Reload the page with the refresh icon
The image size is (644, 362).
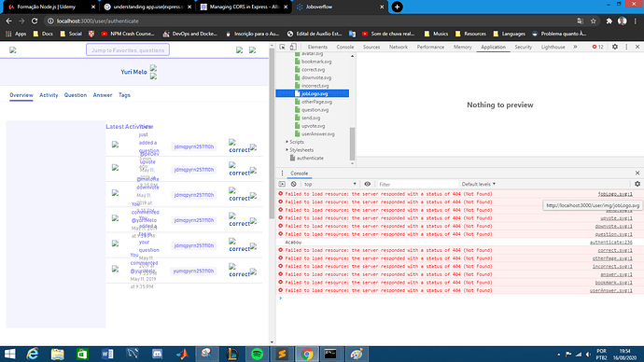pos(35,21)
